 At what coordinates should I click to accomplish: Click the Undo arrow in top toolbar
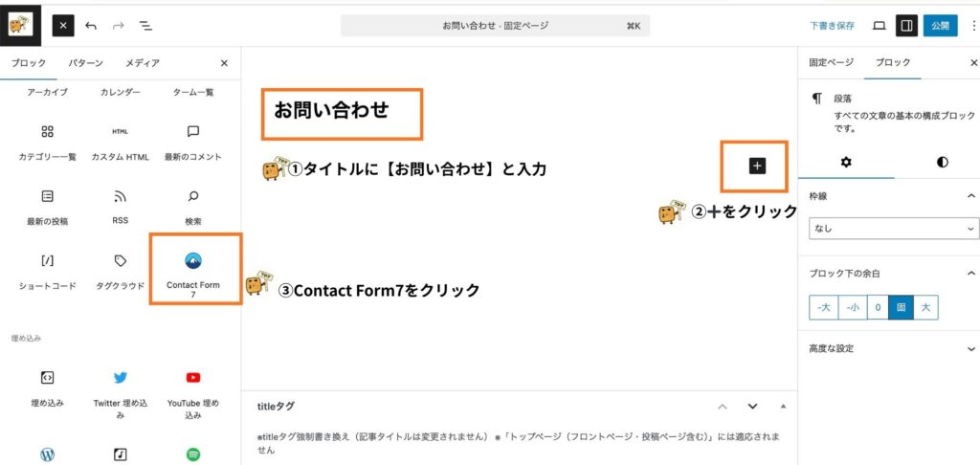pyautogui.click(x=91, y=25)
